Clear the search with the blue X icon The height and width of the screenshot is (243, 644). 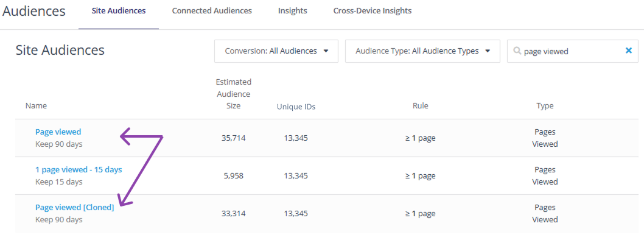click(x=628, y=51)
